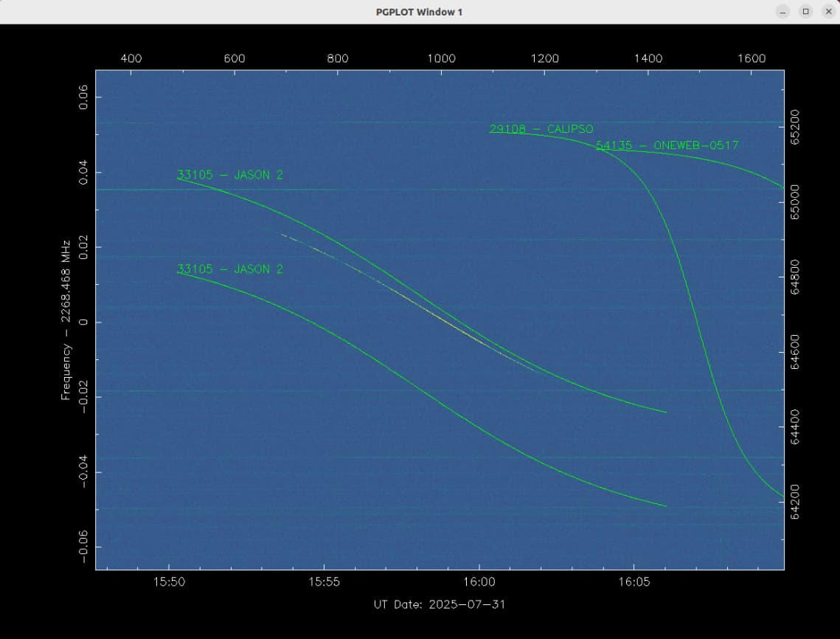Screen dimensions: 840x639
Task: Click the 1000 top axis label
Action: point(442,58)
